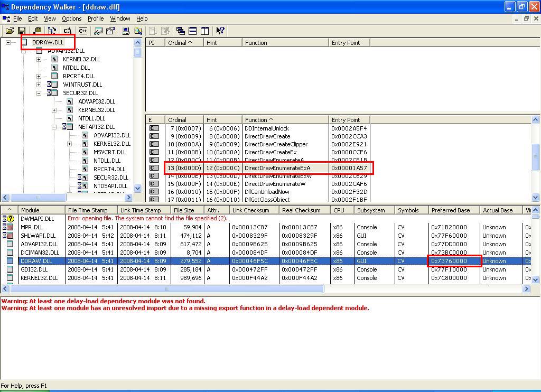
Task: Expand KERNEL32.DLL node under NETAPI32.DLL
Action: pyautogui.click(x=69, y=144)
